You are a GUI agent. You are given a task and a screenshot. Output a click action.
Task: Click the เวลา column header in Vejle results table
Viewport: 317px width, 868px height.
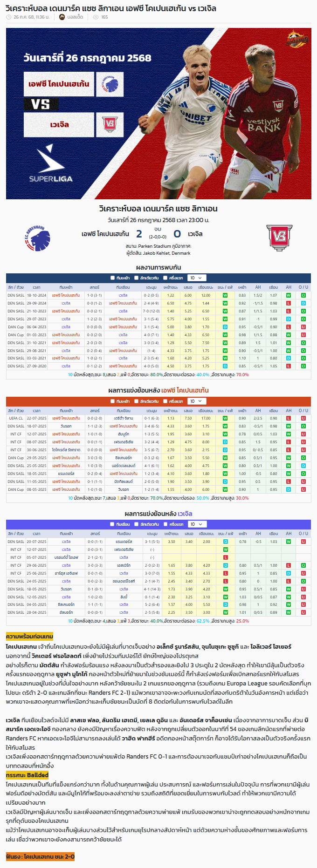point(36,534)
